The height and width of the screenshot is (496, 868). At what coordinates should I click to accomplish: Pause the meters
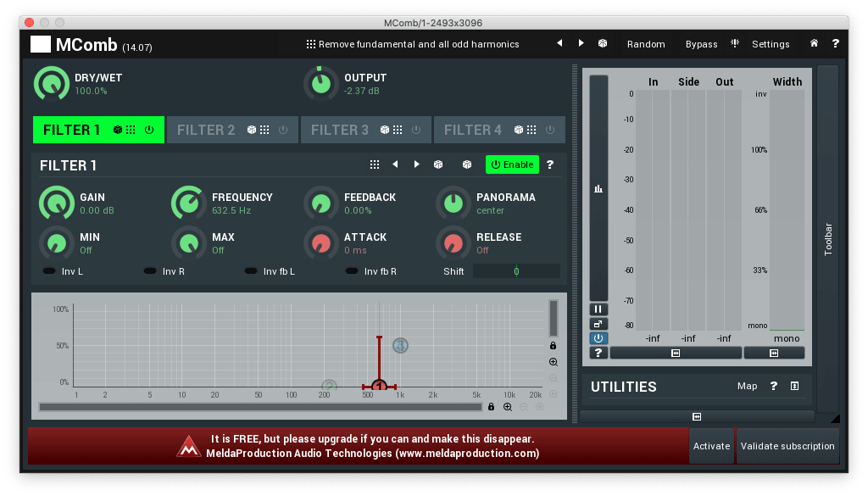[x=598, y=309]
